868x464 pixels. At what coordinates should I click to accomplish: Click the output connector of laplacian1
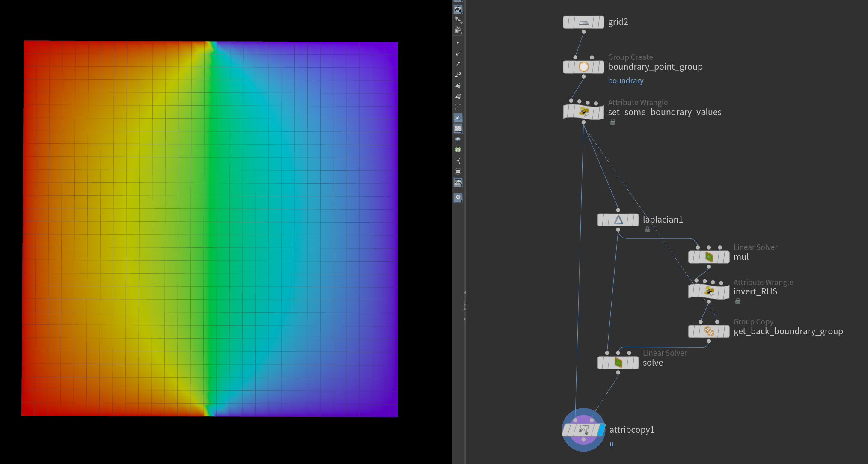point(618,230)
